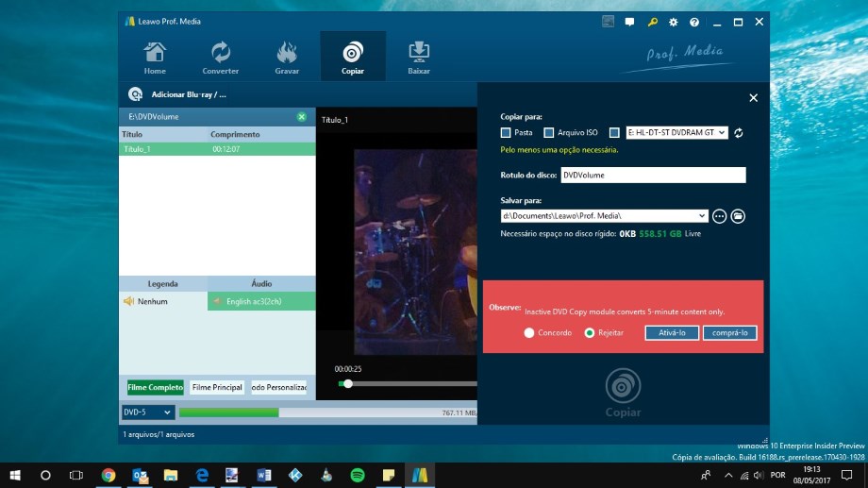
Task: Select the Filme Principal mode button
Action: [x=217, y=387]
